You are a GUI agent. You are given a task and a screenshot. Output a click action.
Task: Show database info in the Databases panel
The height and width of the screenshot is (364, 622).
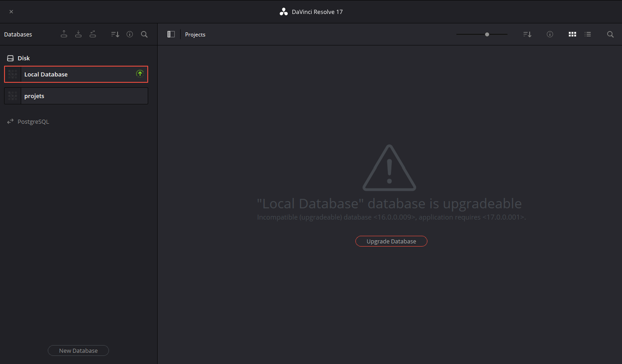point(130,34)
